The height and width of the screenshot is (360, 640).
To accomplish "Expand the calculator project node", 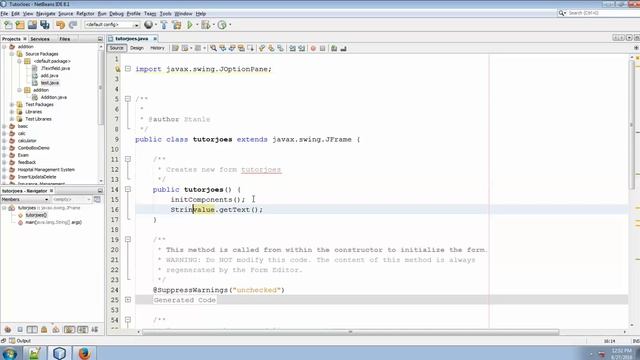I will pyautogui.click(x=4, y=141).
